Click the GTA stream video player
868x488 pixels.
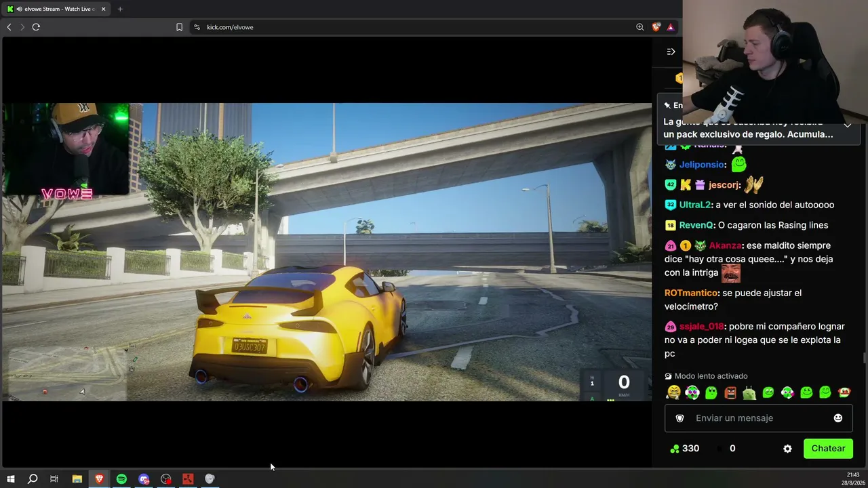coord(327,252)
